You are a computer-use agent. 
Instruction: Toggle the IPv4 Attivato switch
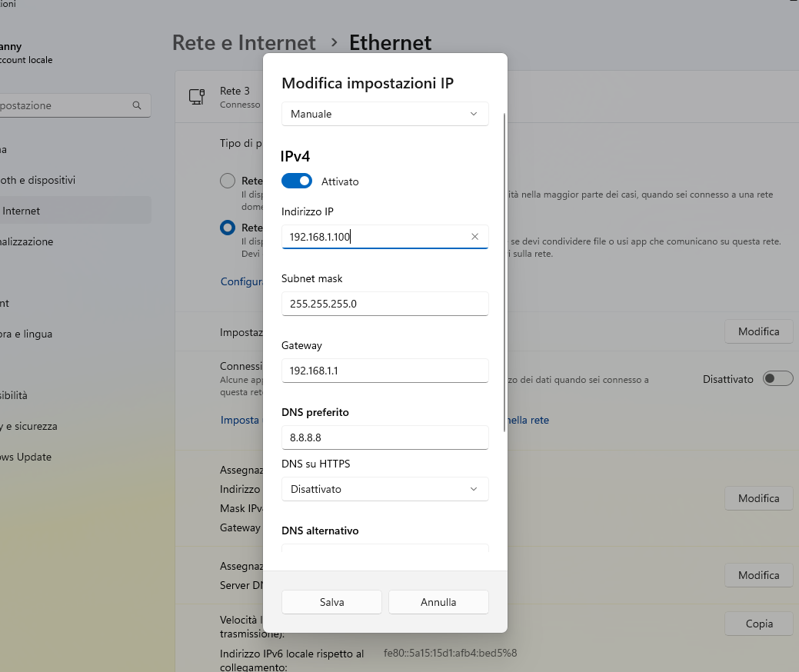pos(297,181)
